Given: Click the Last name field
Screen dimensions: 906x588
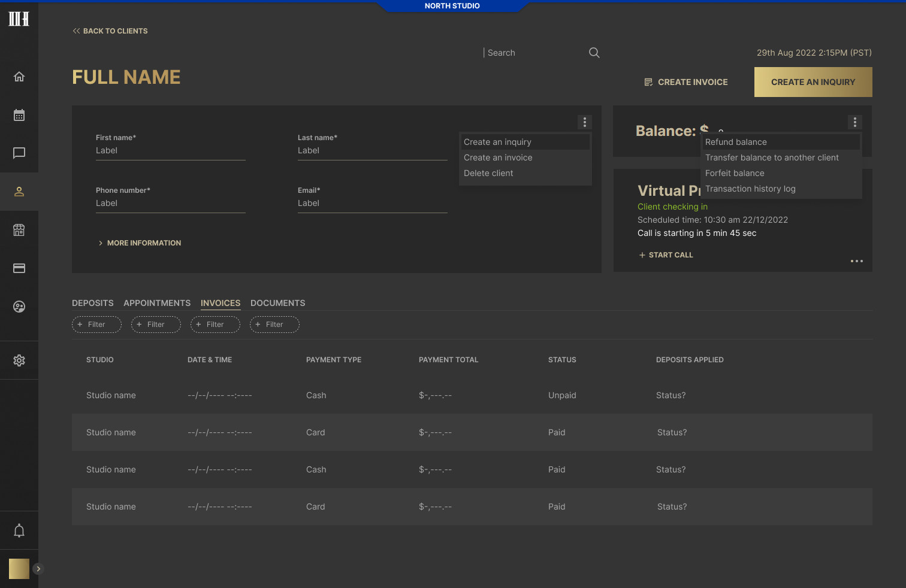Looking at the screenshot, I should coord(373,151).
